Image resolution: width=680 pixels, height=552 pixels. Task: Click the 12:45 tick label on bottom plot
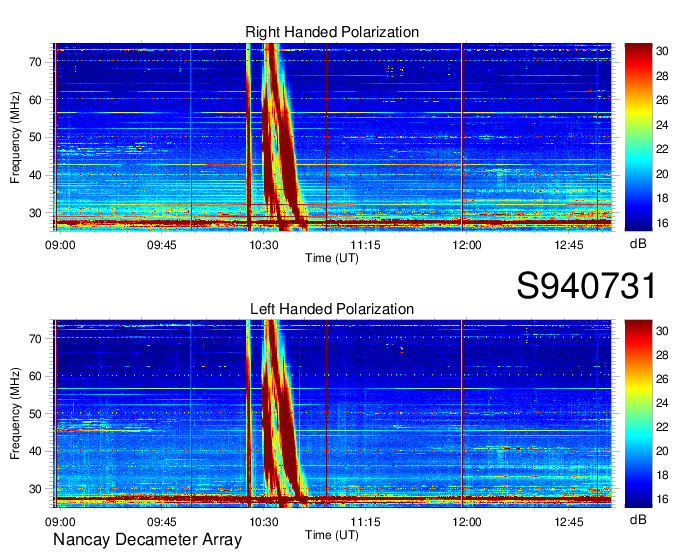coord(569,522)
